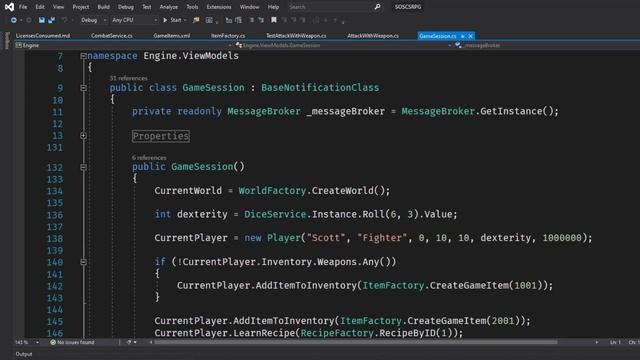Image resolution: width=640 pixels, height=360 pixels.
Task: Click the No issues found status indicator
Action: pyautogui.click(x=72, y=342)
